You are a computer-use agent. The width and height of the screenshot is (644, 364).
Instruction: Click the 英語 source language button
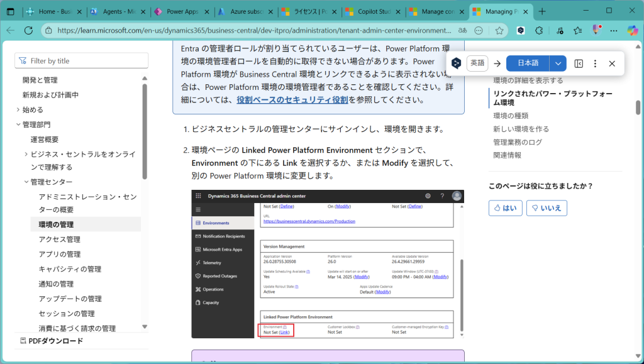point(477,63)
